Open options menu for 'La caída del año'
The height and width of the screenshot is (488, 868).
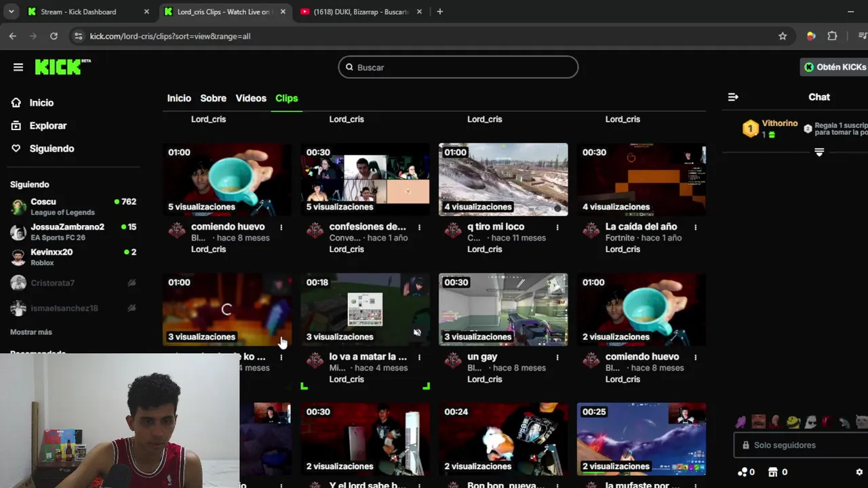pos(695,227)
